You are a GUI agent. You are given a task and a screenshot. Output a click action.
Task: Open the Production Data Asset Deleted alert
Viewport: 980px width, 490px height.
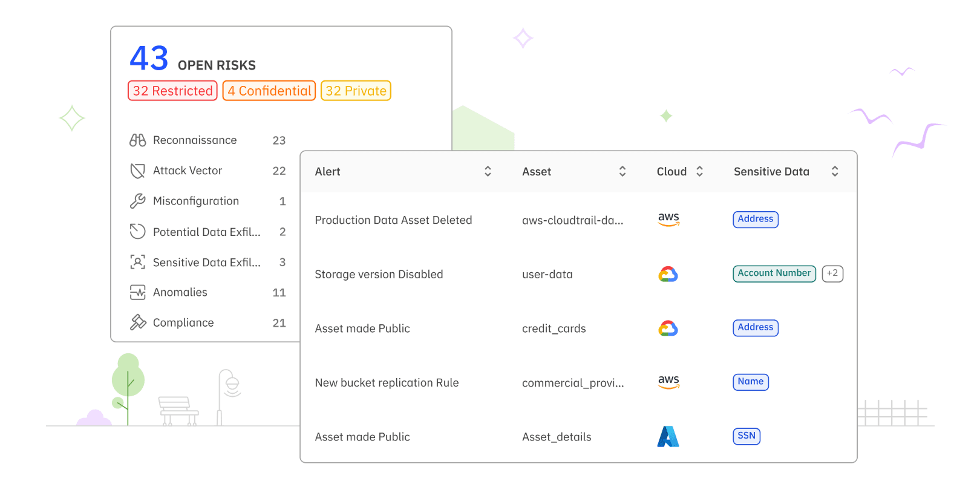tap(393, 220)
